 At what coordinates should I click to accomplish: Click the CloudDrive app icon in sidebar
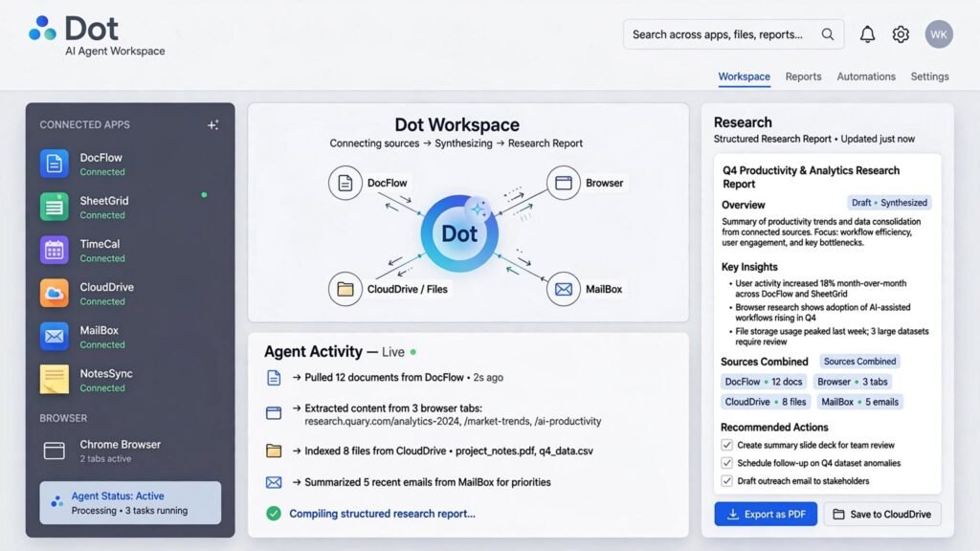pyautogui.click(x=55, y=293)
